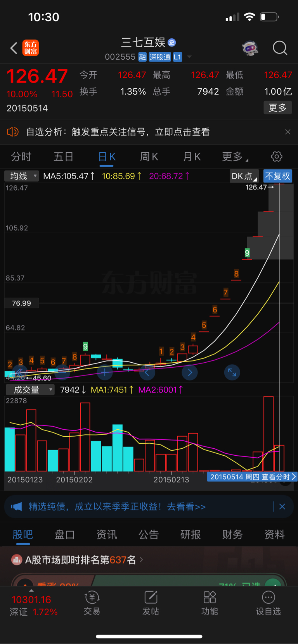
Task: Tap the battery status icon
Action: click(x=269, y=17)
